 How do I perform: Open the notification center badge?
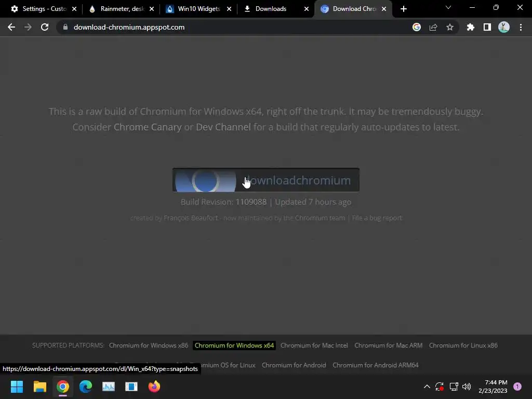point(517,387)
